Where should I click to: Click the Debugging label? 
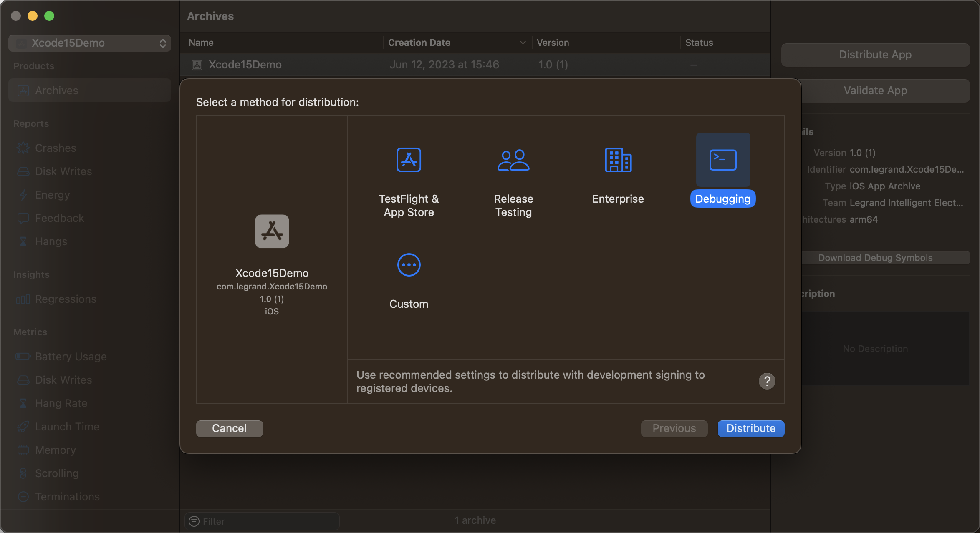tap(723, 199)
